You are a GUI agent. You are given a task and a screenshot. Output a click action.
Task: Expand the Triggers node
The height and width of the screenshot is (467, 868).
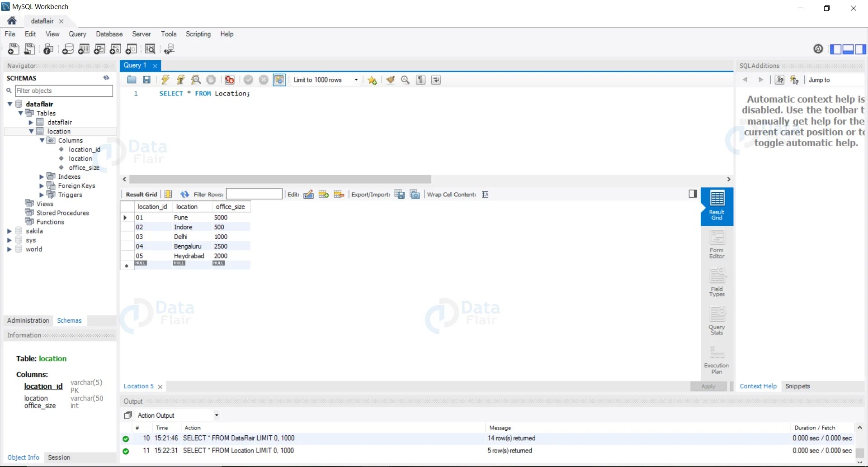click(x=42, y=195)
